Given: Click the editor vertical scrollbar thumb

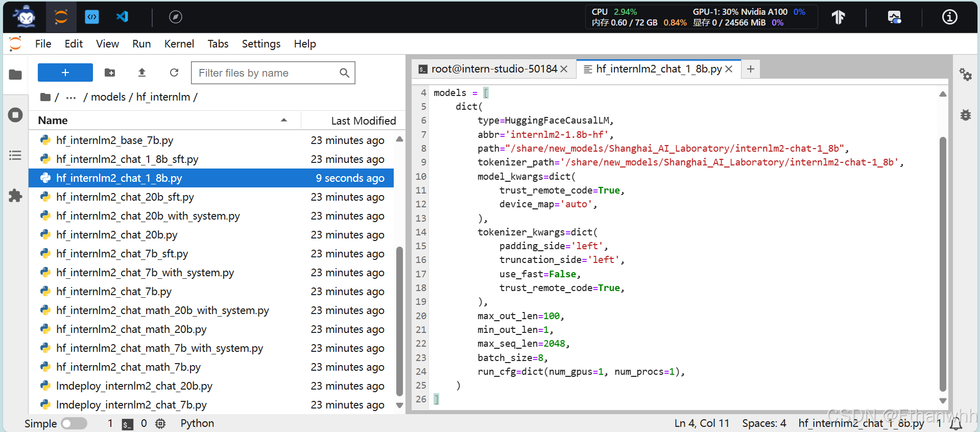Looking at the screenshot, I should pos(943,265).
